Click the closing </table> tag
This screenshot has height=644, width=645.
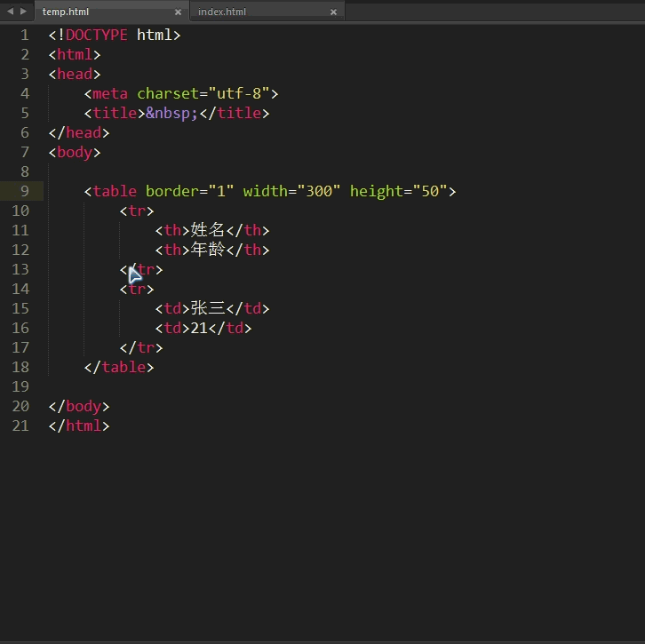[119, 367]
